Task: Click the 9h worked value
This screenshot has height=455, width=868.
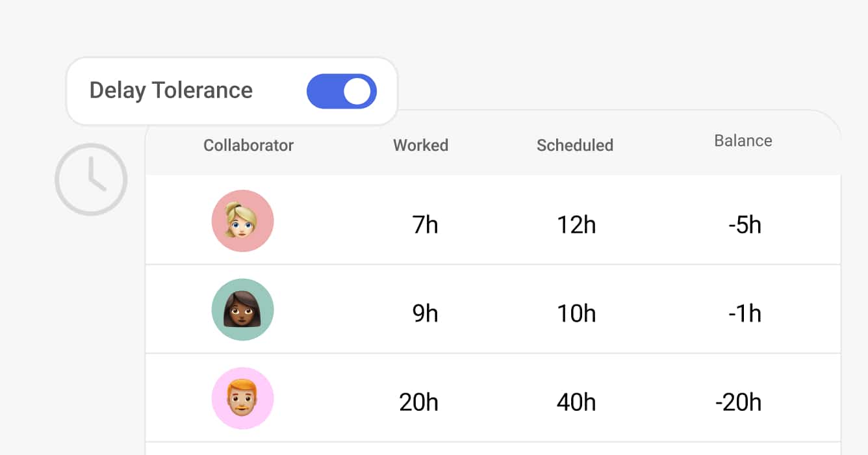Action: click(x=425, y=314)
